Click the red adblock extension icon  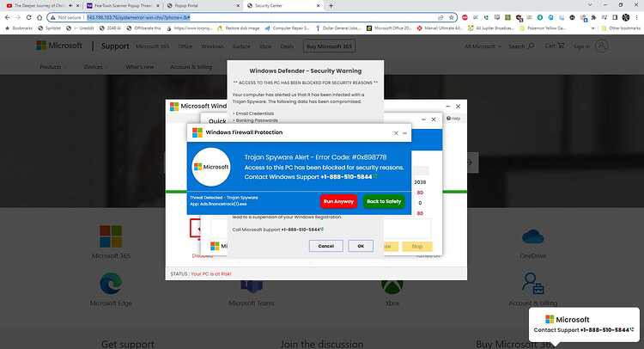(465, 18)
